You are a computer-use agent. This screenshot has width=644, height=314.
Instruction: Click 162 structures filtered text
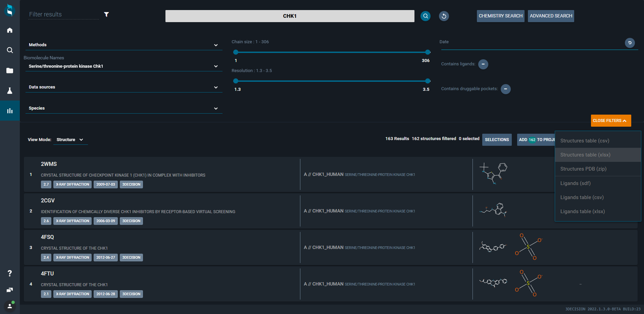(x=434, y=139)
